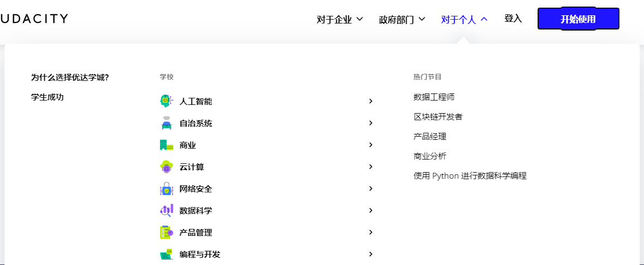
Task: Open the 产品经理 program link
Action: coord(430,137)
